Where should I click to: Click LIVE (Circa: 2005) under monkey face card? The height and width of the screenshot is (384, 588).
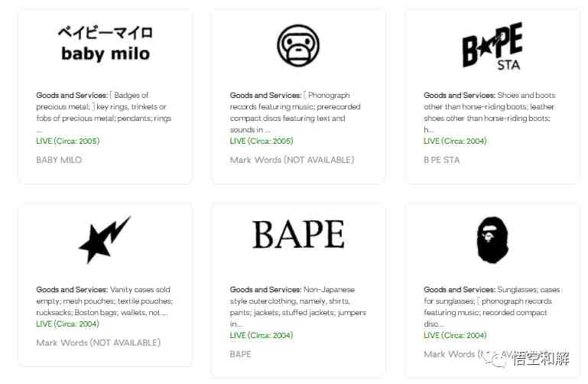(x=262, y=141)
